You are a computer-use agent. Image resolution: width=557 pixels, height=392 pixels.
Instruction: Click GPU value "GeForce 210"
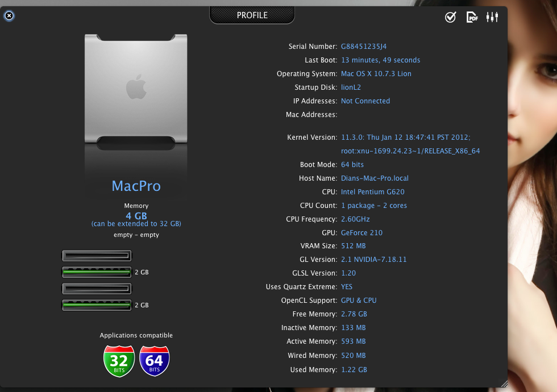pos(361,232)
